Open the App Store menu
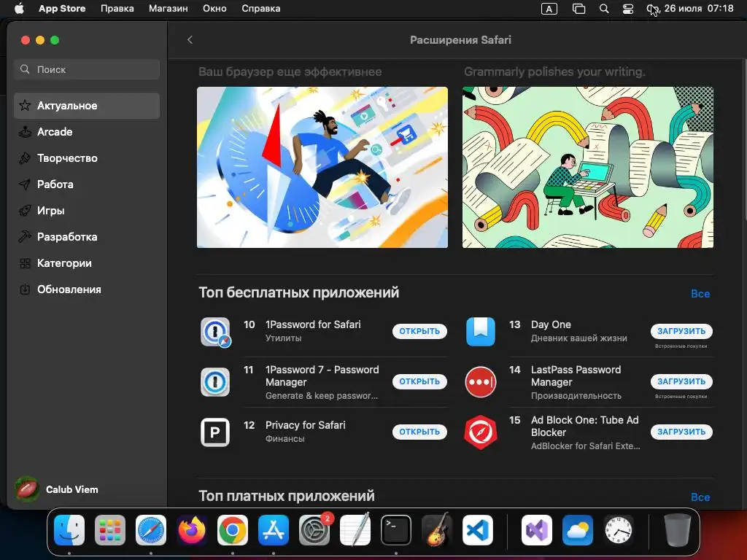The image size is (747, 560). click(62, 9)
